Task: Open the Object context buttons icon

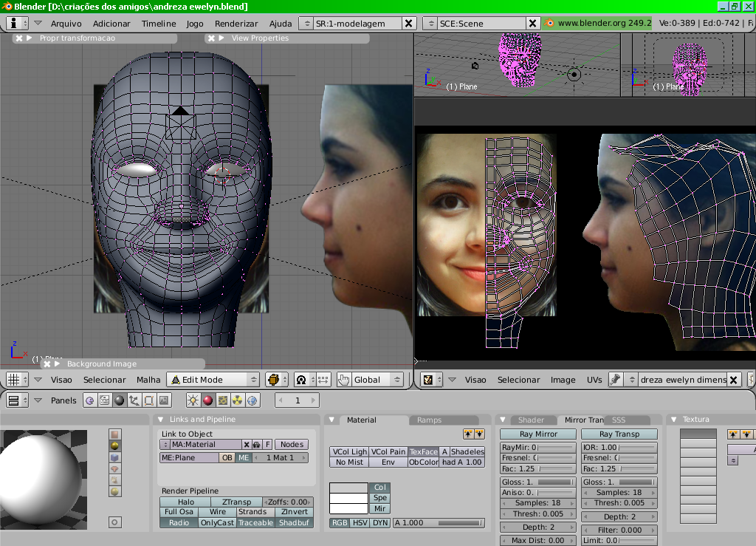Action: 134,400
